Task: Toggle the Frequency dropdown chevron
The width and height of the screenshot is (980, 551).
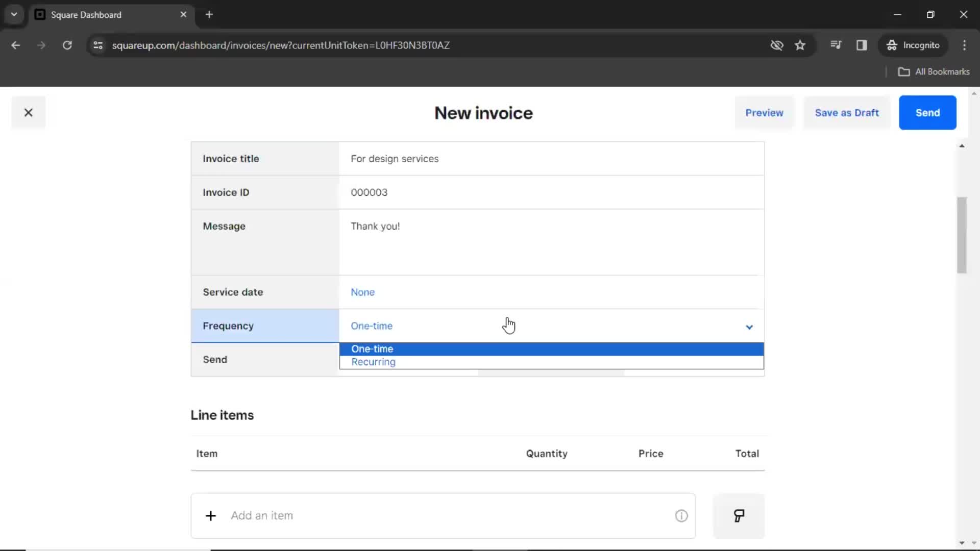Action: (749, 327)
